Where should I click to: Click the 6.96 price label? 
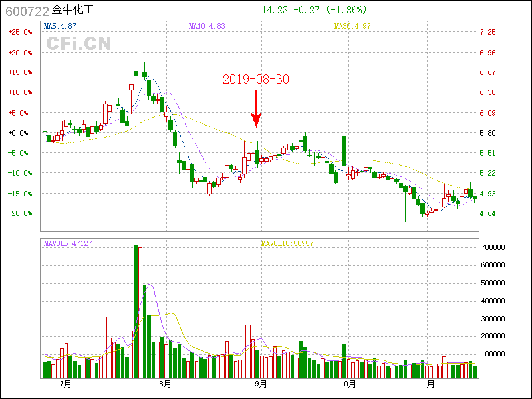click(487, 53)
